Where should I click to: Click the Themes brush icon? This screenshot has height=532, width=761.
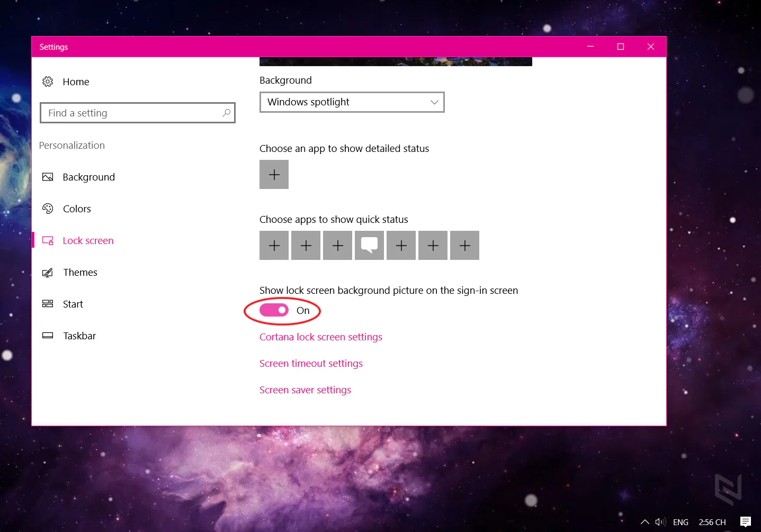click(48, 272)
